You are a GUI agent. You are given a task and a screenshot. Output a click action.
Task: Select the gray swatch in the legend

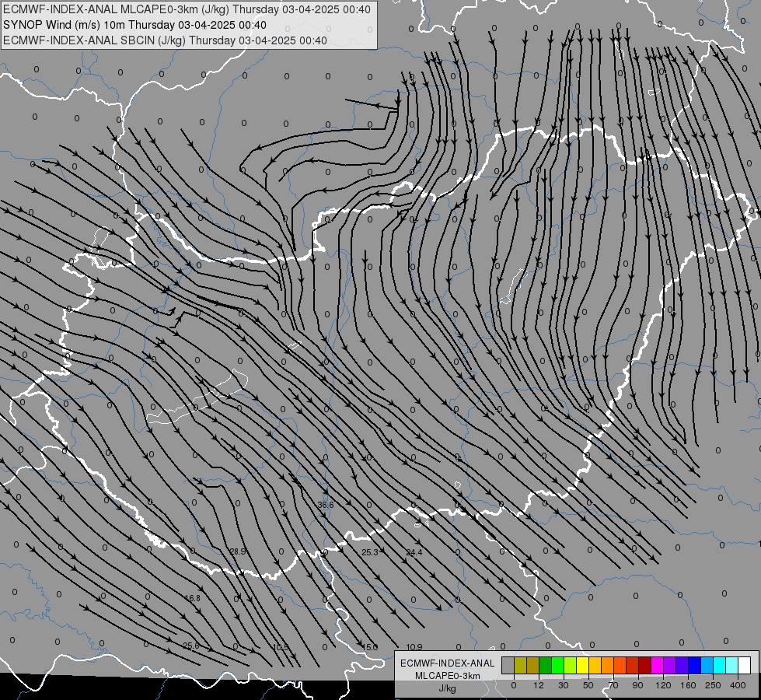coord(508,666)
